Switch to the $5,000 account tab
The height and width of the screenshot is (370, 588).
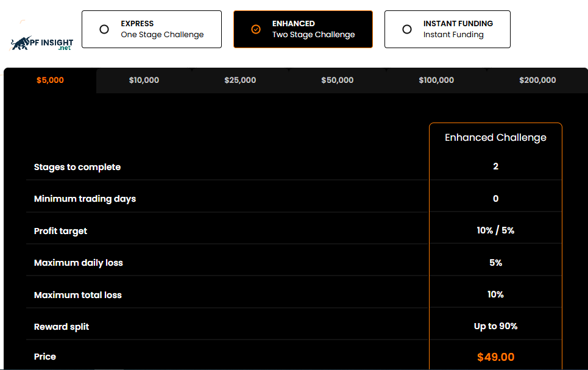[50, 80]
